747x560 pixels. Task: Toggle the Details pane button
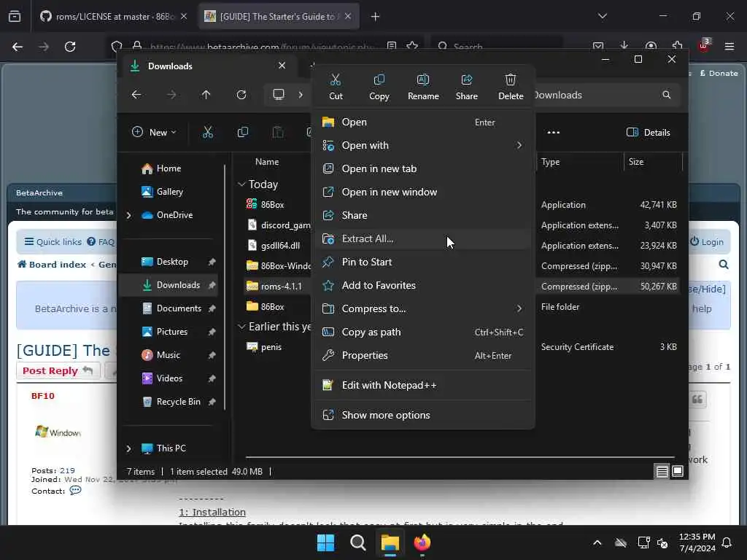649,133
